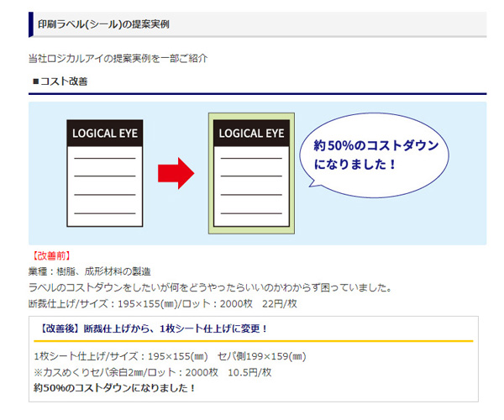Click the line 1枚シート仕上げ/サイズ：195×155(㎜)
The image size is (504, 420).
point(170,356)
